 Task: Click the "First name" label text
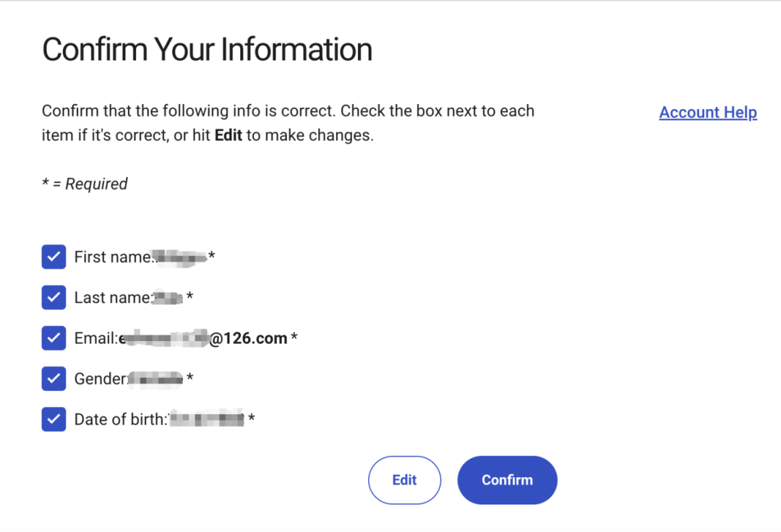113,257
